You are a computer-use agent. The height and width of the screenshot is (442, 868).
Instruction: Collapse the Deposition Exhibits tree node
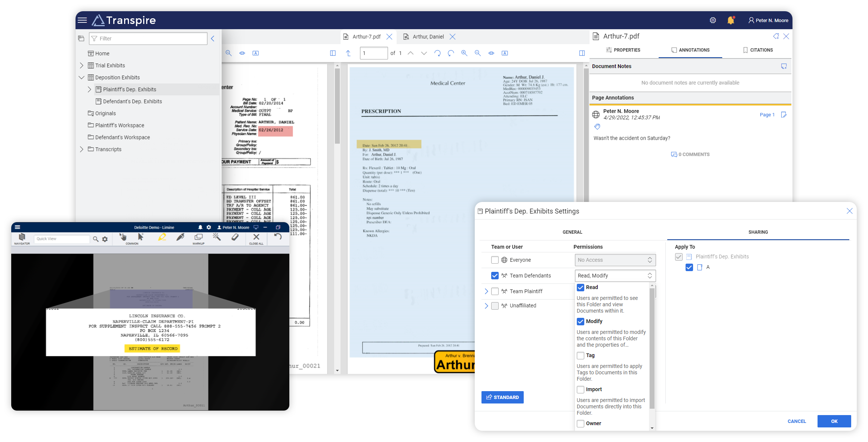tap(81, 77)
